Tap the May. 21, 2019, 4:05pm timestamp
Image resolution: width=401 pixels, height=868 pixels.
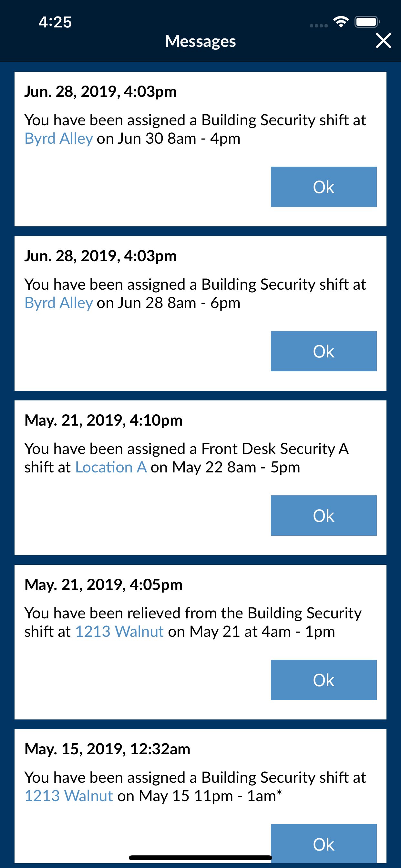coord(103,585)
